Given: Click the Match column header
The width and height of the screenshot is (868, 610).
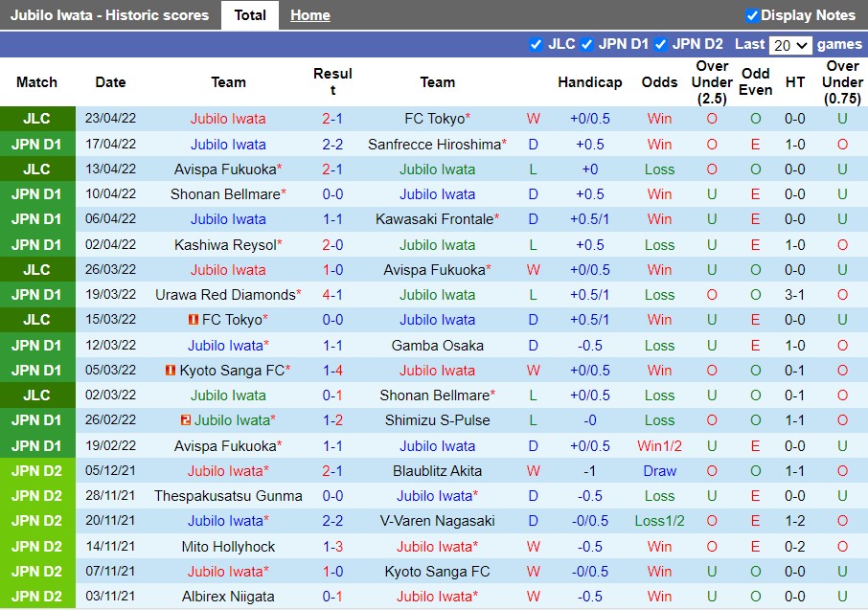Looking at the screenshot, I should pyautogui.click(x=37, y=82).
